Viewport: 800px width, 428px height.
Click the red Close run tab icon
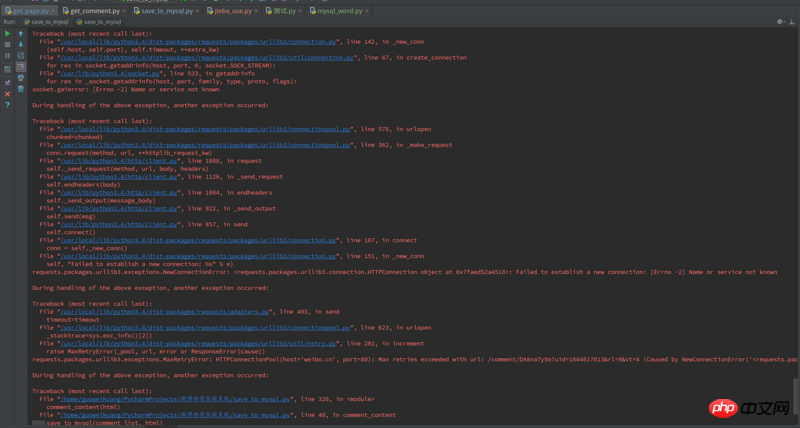[7, 93]
